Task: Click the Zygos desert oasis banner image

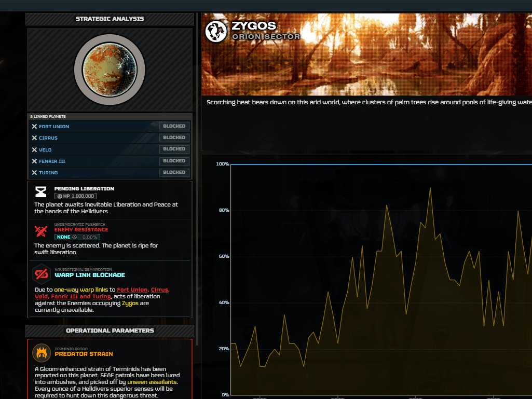Action: click(x=366, y=54)
